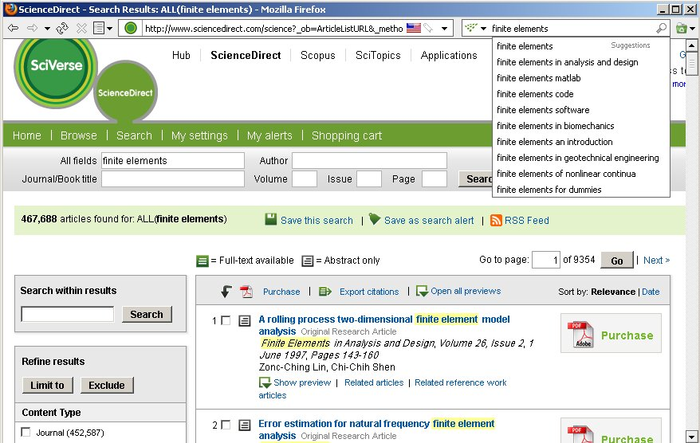The height and width of the screenshot is (443, 700).
Task: Click the Purchase PDF button for result 1
Action: tap(611, 334)
